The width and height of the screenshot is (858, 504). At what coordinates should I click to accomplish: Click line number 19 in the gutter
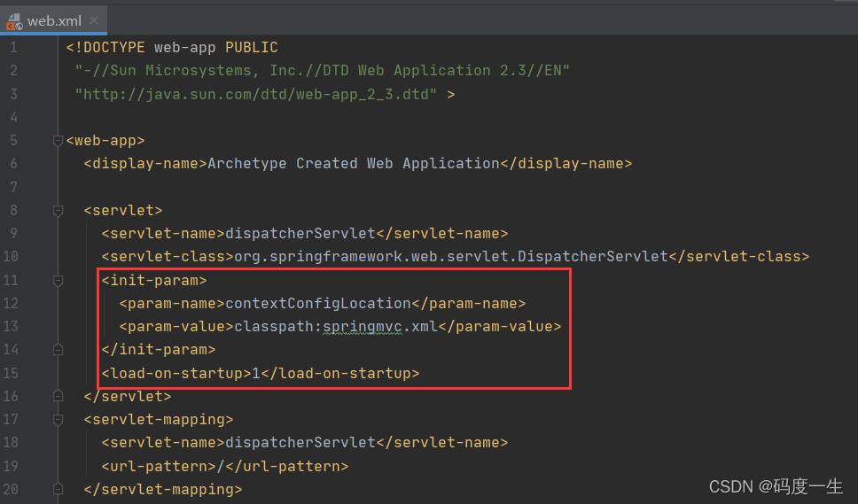click(11, 466)
